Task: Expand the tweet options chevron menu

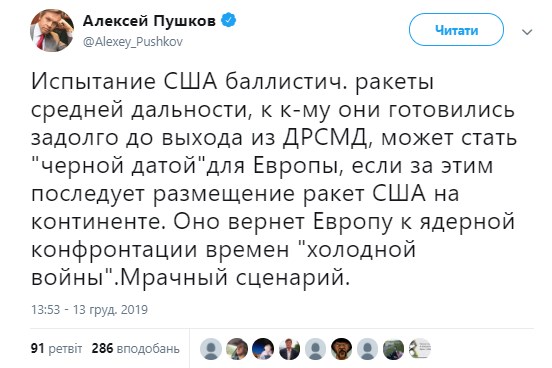Action: [x=527, y=32]
